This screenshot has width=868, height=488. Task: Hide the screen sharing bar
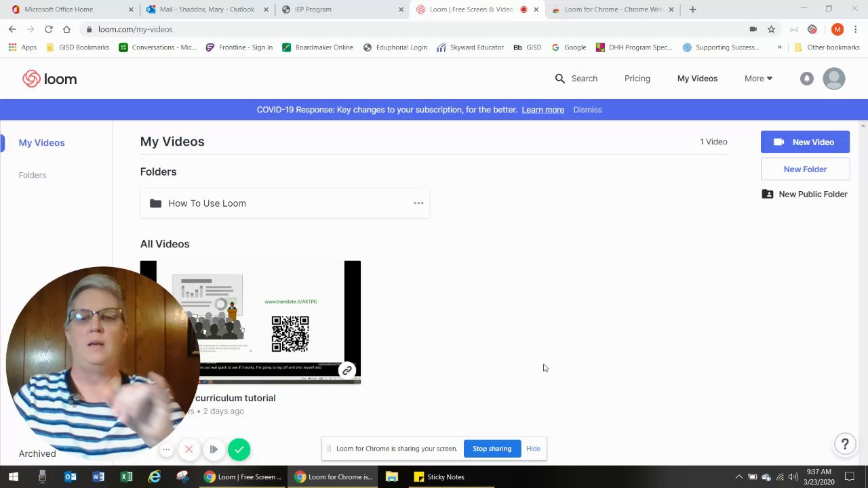(x=533, y=449)
